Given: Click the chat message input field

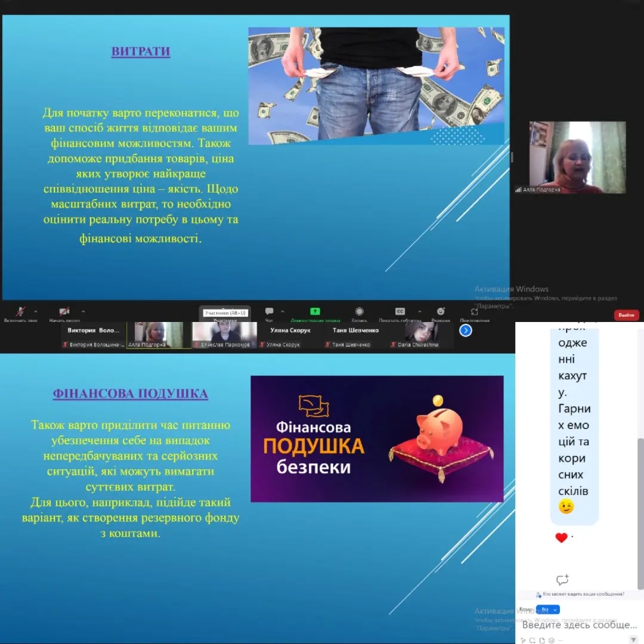Looking at the screenshot, I should [580, 625].
